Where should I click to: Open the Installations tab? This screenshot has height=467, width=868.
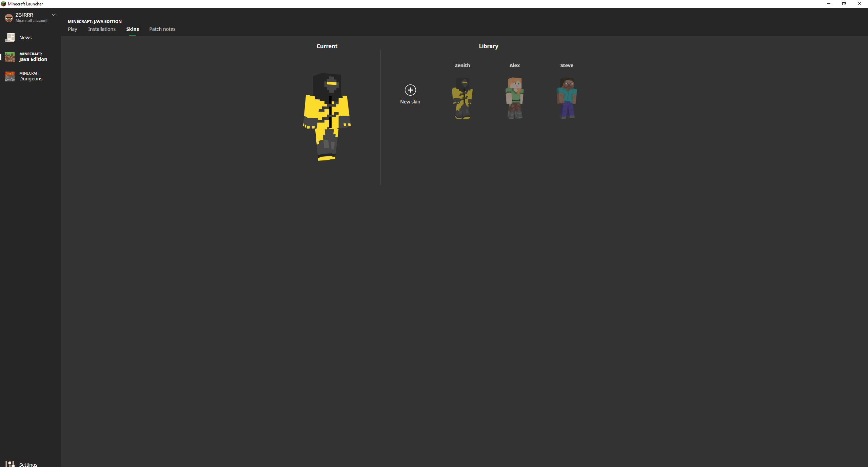(102, 29)
